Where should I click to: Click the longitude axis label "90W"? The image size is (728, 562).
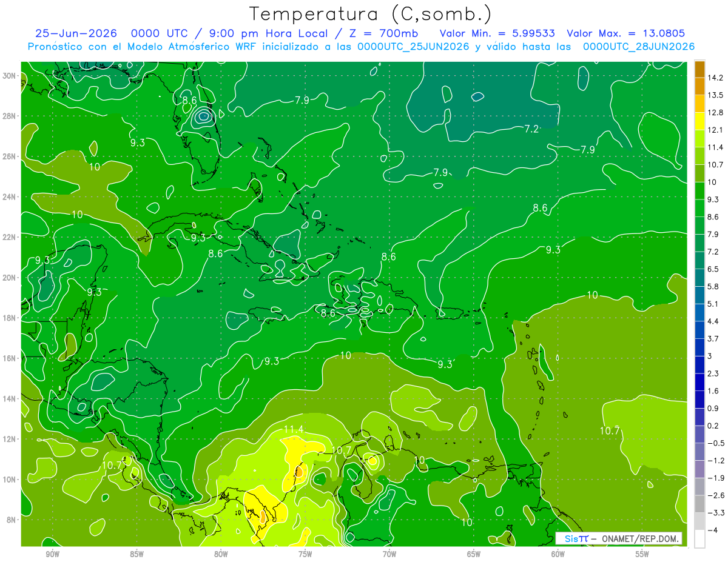[x=52, y=554]
